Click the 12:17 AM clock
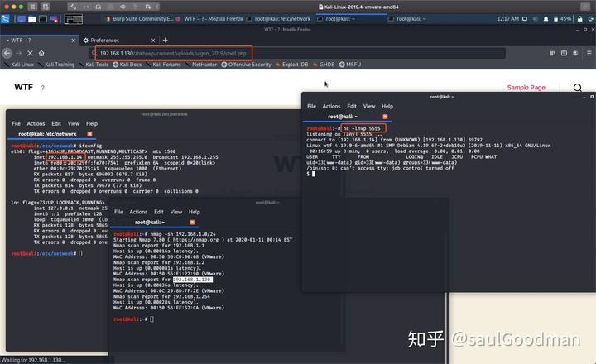The image size is (596, 364). coord(507,19)
